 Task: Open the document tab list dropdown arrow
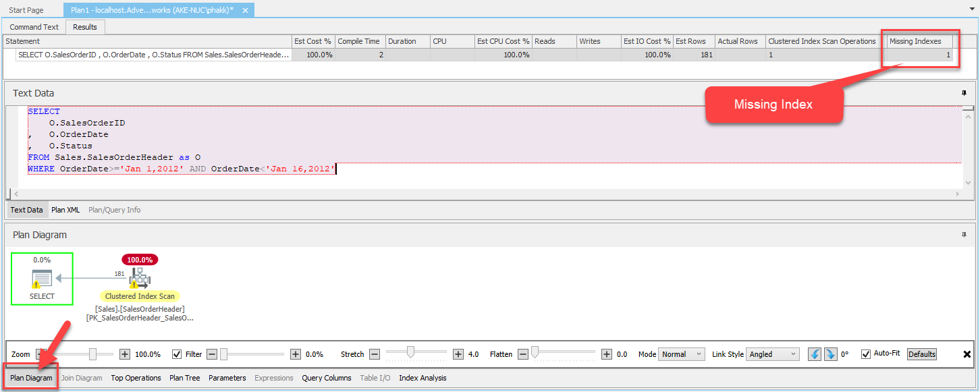[971, 10]
